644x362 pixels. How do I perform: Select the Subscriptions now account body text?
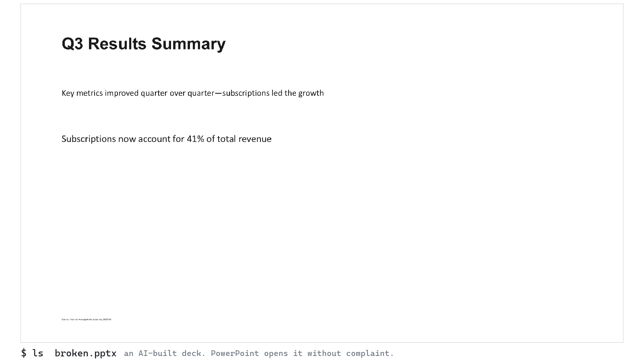[x=166, y=139]
